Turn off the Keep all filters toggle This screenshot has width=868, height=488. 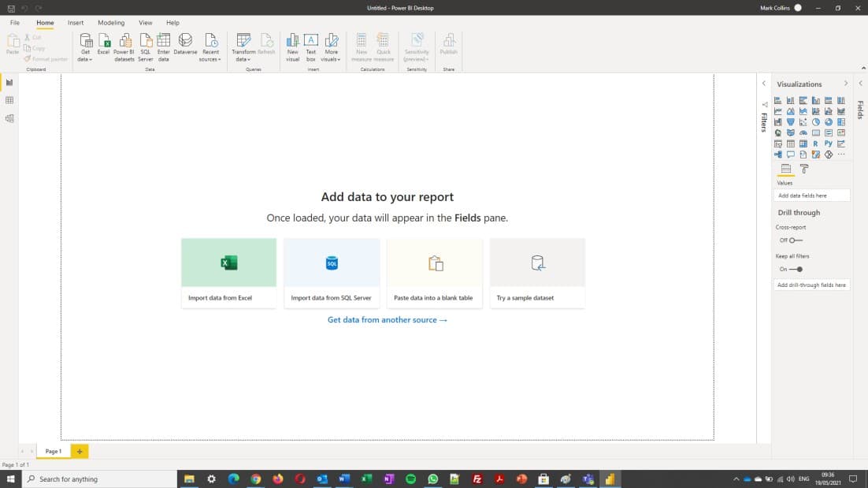click(796, 269)
